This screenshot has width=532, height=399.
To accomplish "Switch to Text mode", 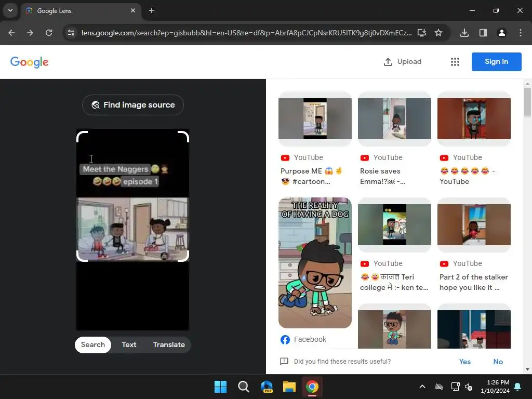I will (x=129, y=345).
